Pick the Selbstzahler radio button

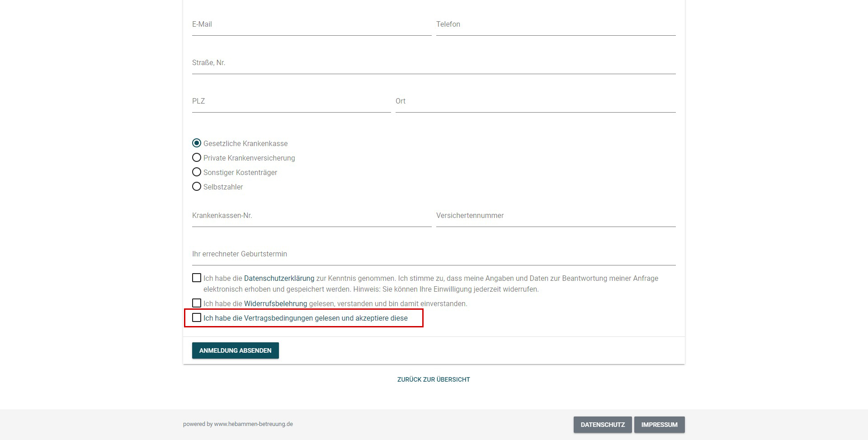(x=197, y=187)
